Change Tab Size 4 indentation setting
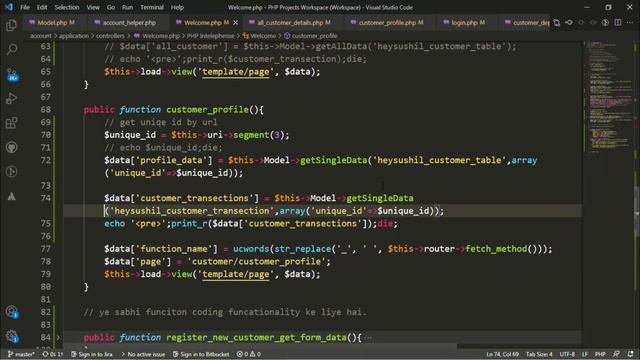 [x=539, y=354]
